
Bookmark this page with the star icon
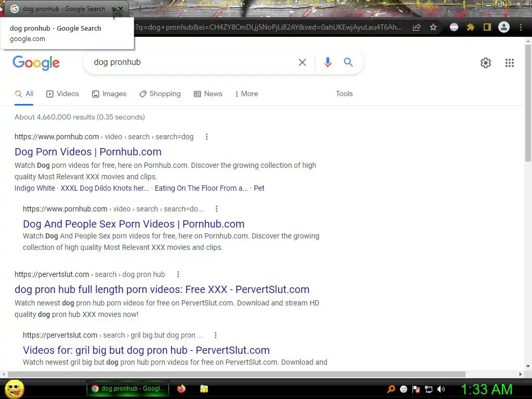(x=433, y=27)
